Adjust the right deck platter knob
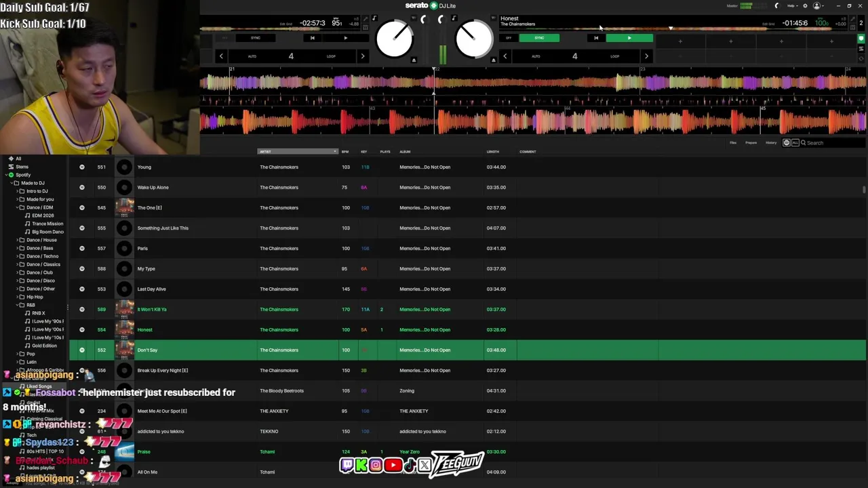The height and width of the screenshot is (488, 868). point(474,39)
